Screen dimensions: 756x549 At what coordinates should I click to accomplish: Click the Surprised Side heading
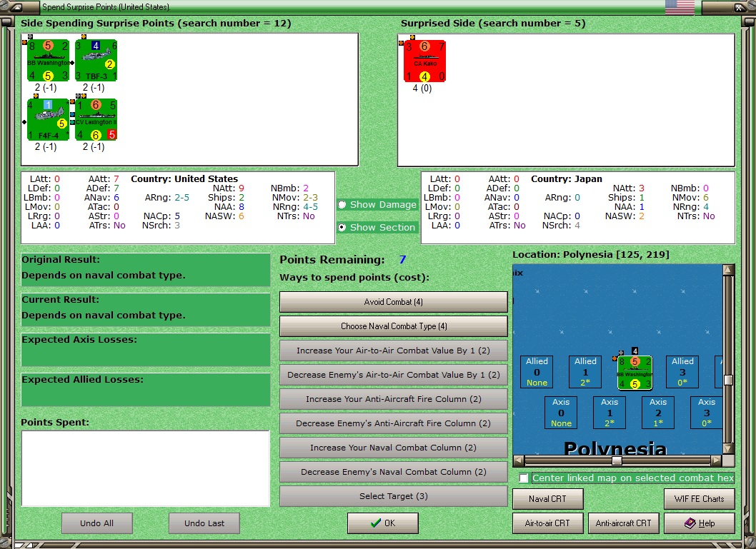(493, 23)
